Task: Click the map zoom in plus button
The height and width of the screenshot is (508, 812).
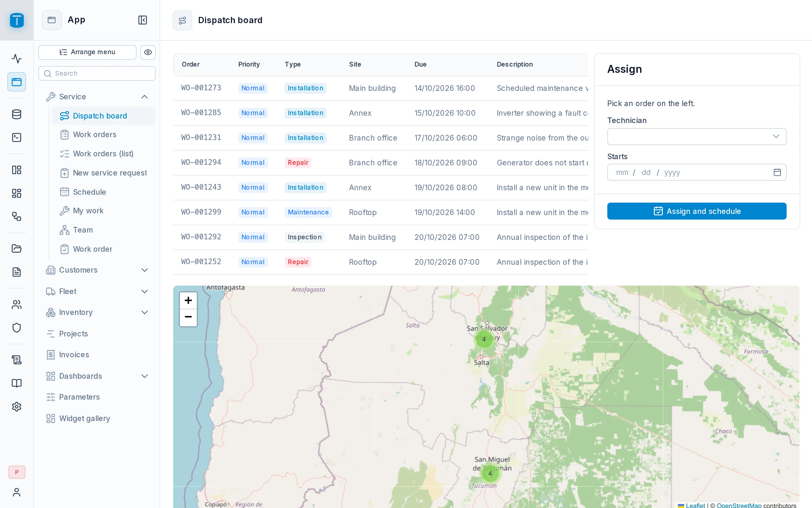Action: 188,300
